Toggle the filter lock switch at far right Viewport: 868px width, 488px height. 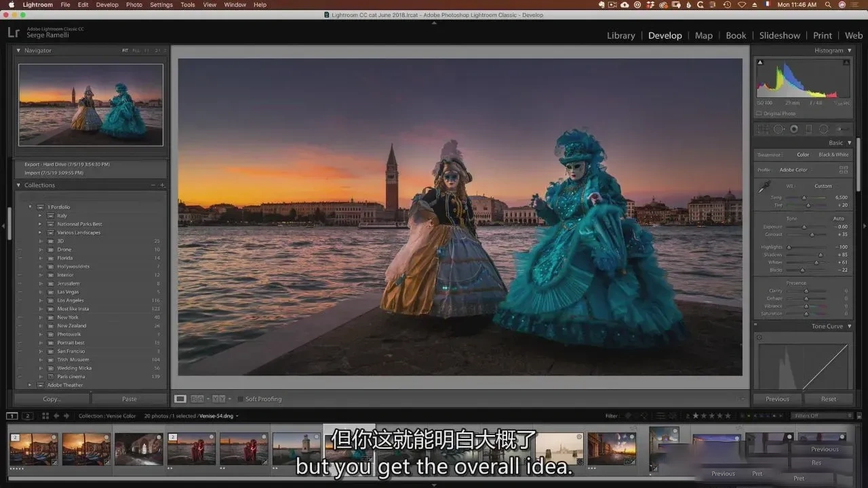coord(859,415)
